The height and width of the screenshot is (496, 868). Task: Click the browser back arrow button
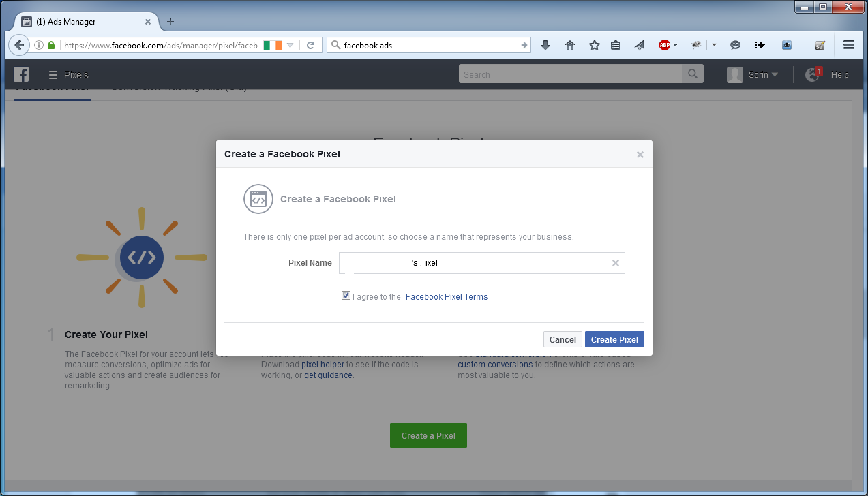pos(19,45)
